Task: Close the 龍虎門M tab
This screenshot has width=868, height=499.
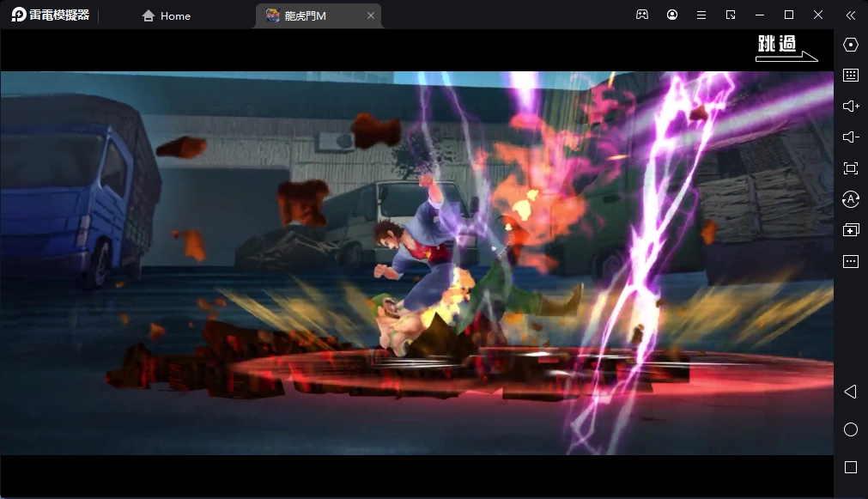Action: [371, 16]
